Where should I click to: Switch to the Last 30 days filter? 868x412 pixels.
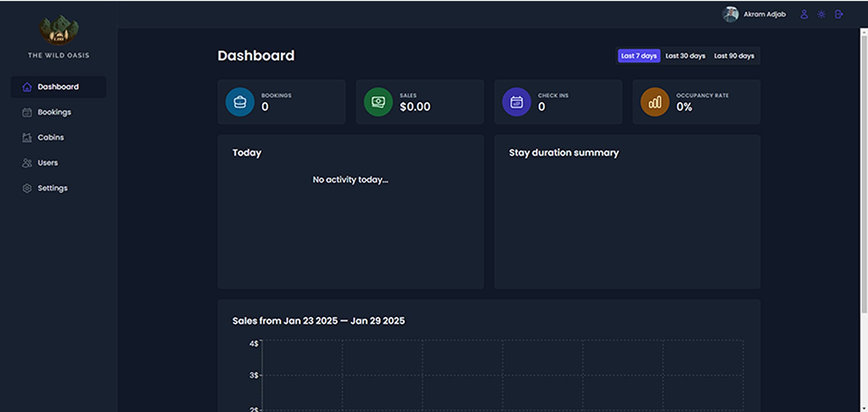[685, 56]
